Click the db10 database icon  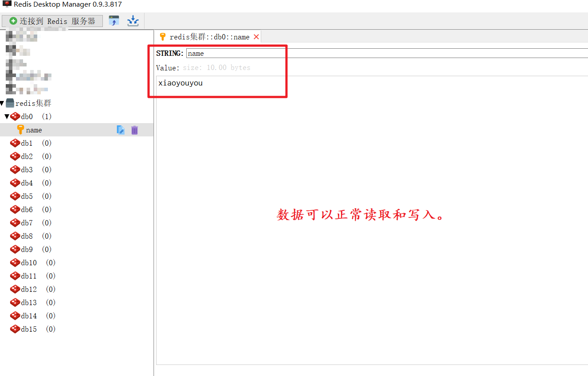(15, 263)
